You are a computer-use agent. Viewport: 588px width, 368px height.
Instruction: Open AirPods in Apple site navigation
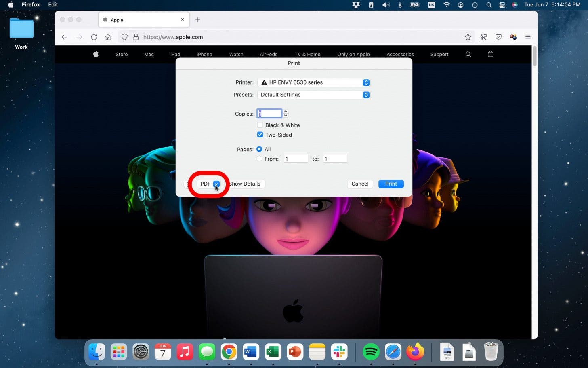(269, 54)
